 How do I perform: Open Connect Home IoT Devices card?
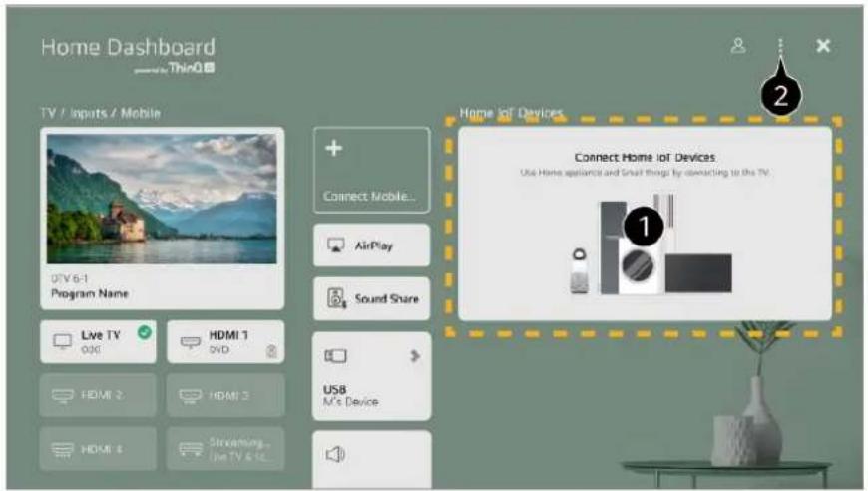click(x=645, y=224)
